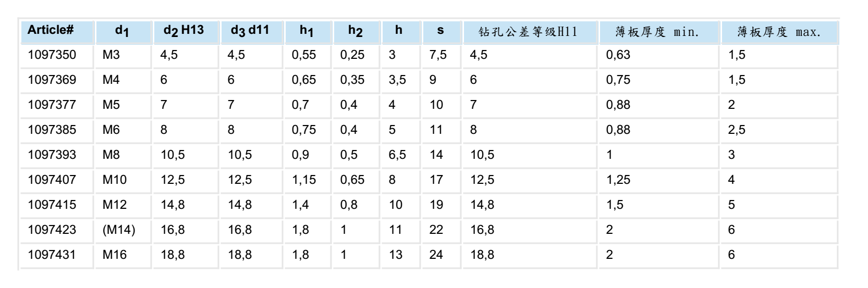Viewport: 868px width, 288px height.
Task: Open article number 1097385
Action: pyautogui.click(x=52, y=130)
